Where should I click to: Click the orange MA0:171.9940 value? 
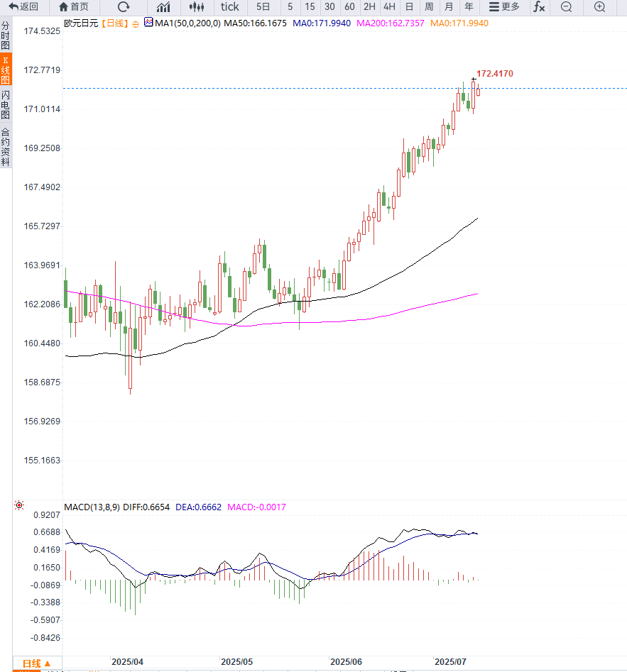[x=459, y=23]
